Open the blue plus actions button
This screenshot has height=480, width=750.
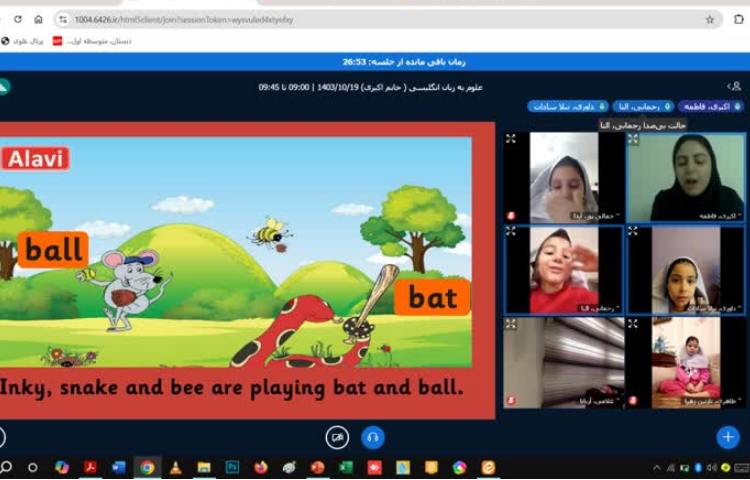(x=727, y=437)
